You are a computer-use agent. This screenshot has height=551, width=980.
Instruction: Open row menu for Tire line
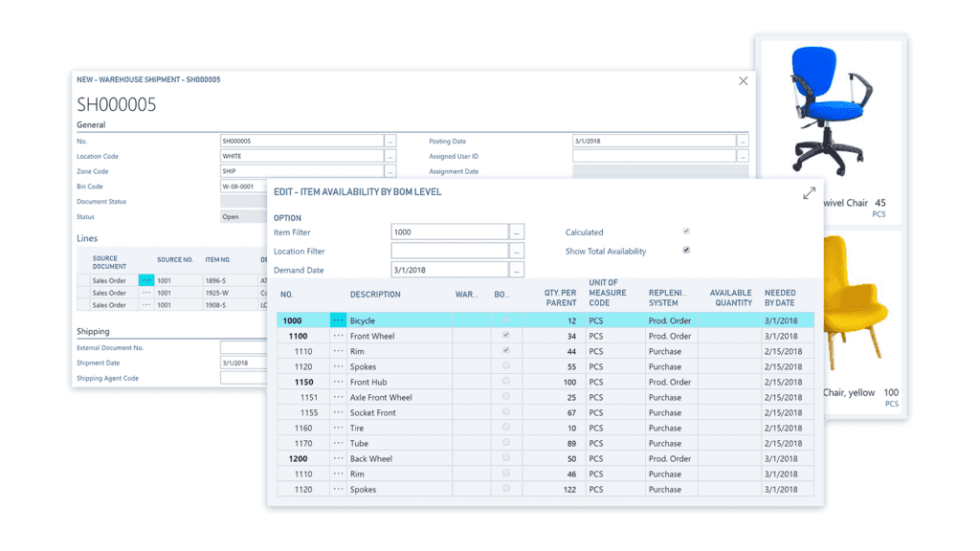pyautogui.click(x=338, y=428)
